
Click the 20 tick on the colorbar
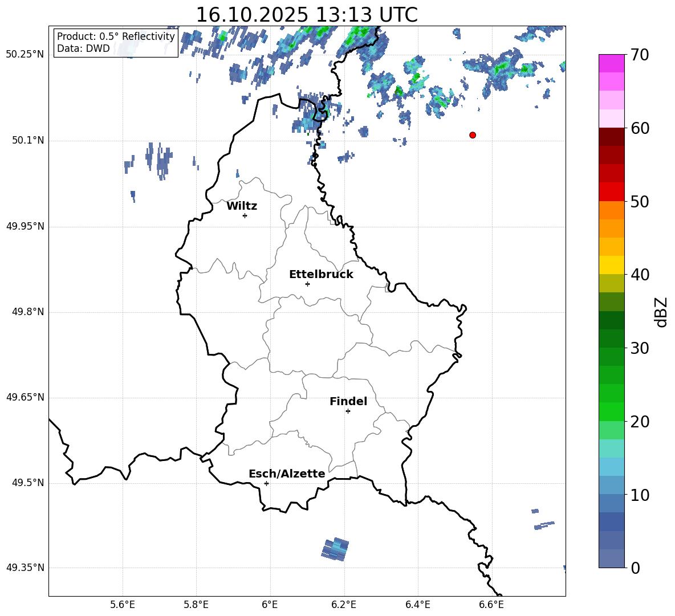640,422
